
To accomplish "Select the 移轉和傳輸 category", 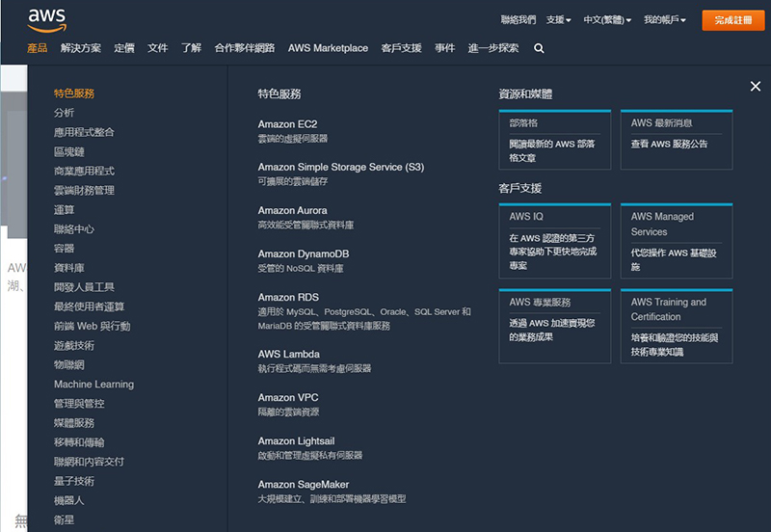I will [79, 442].
